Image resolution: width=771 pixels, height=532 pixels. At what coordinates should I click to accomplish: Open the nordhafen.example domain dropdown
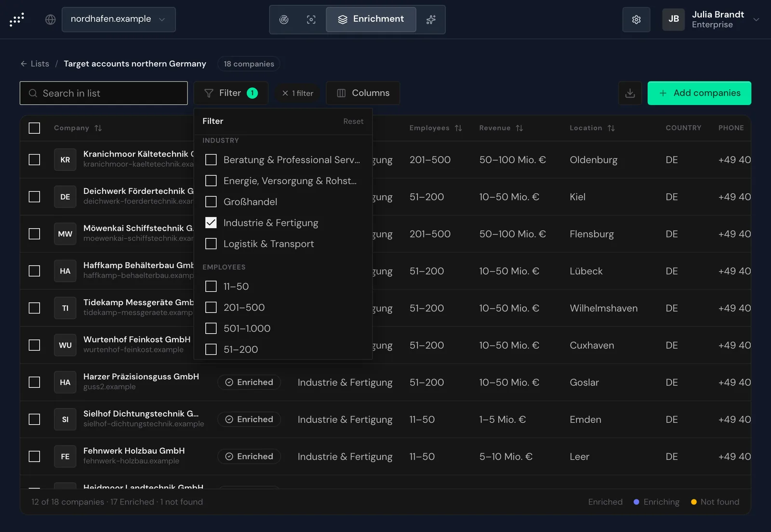pyautogui.click(x=119, y=19)
